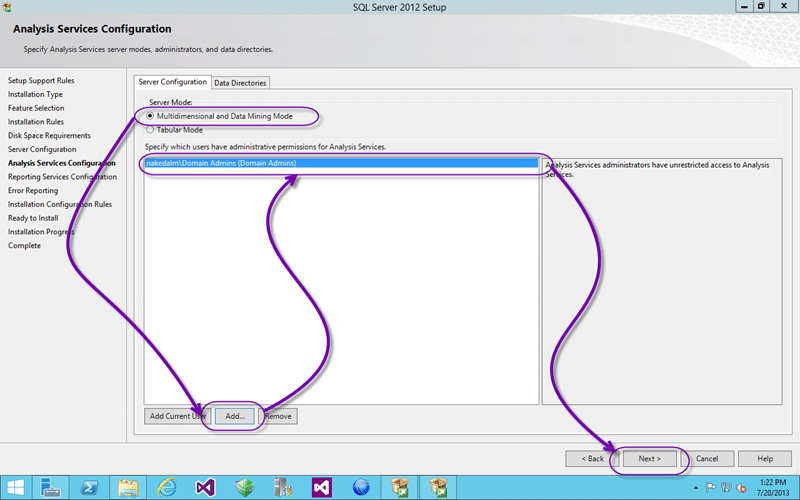Click the Server Mode: label

coord(170,102)
